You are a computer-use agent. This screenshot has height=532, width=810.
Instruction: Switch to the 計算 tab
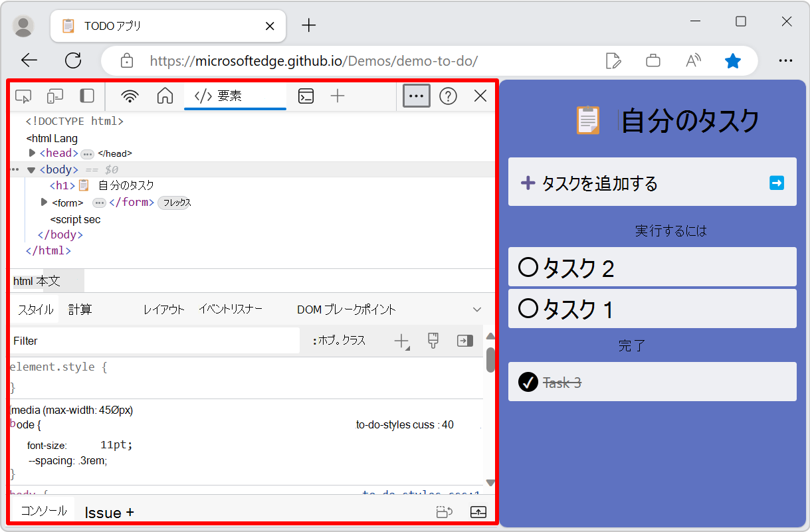[80, 309]
